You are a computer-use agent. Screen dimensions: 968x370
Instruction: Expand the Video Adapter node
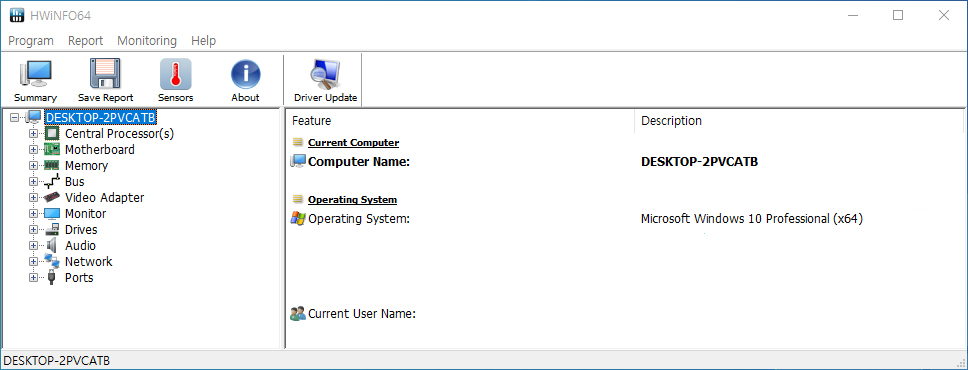coord(33,198)
